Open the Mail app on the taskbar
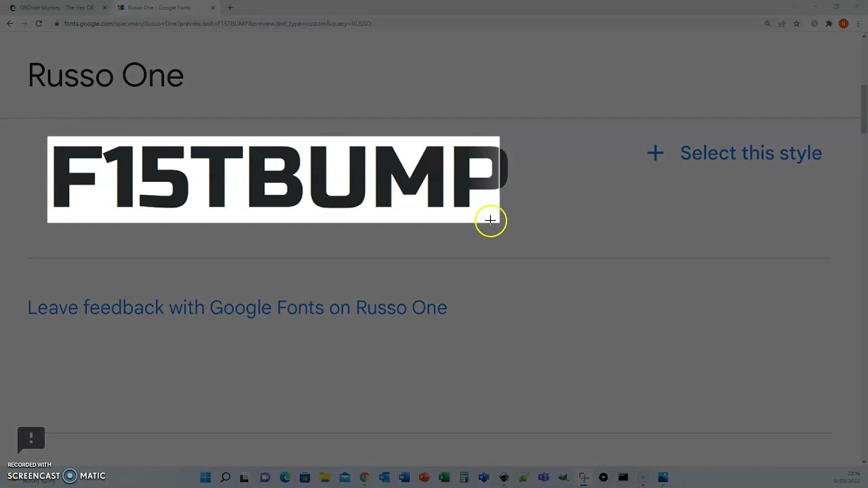 pyautogui.click(x=344, y=478)
